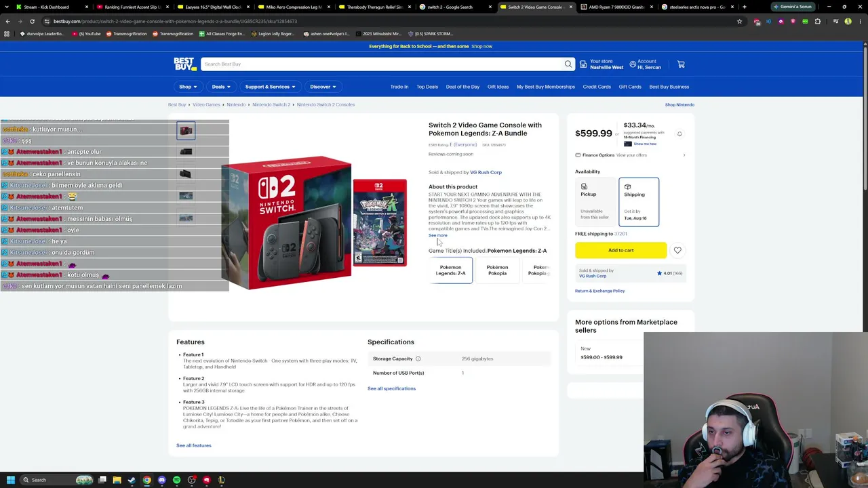Click the browser back arrow
The image size is (868, 488).
pyautogui.click(x=7, y=21)
